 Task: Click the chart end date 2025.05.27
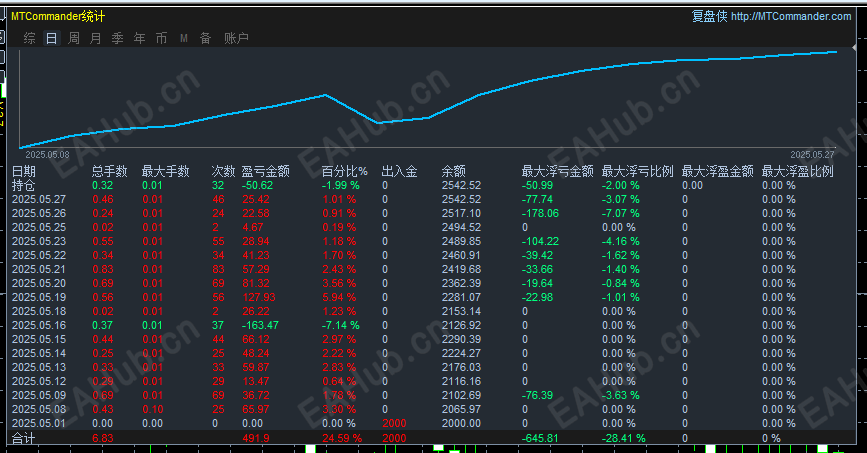[812, 155]
